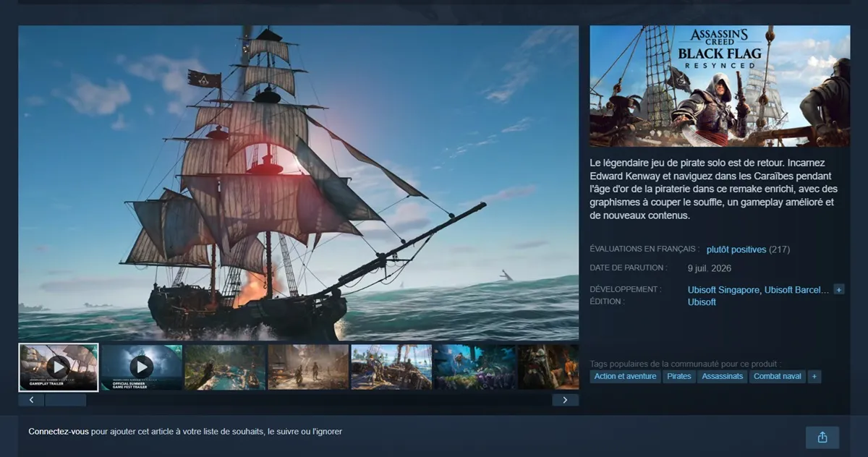Click the right arrow of the thumbnail strip

565,400
